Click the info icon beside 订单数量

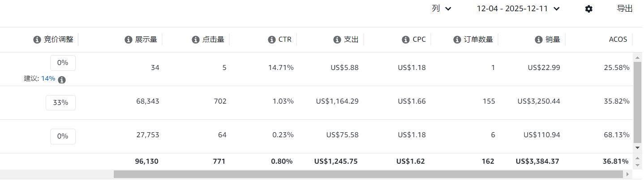[457, 39]
